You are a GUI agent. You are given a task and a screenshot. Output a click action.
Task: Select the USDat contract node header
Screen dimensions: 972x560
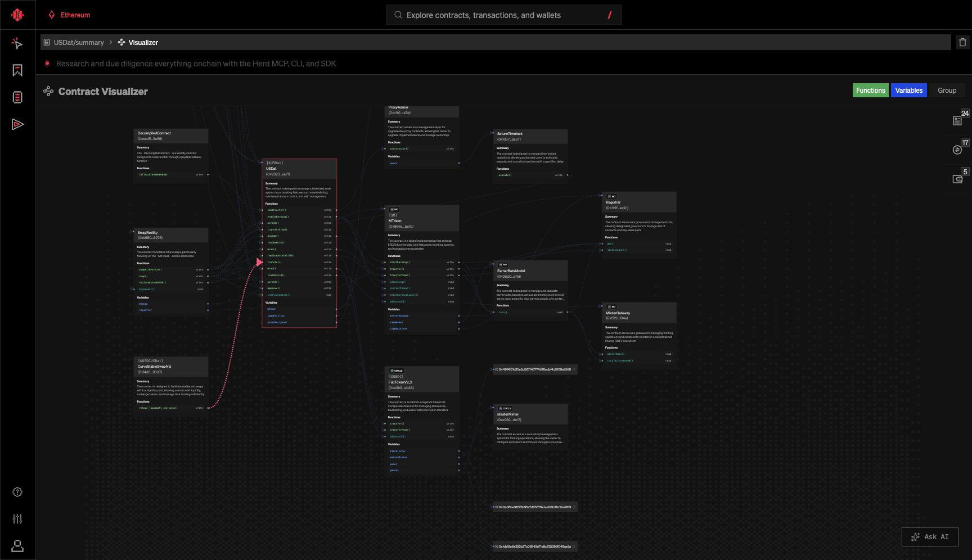coord(299,168)
